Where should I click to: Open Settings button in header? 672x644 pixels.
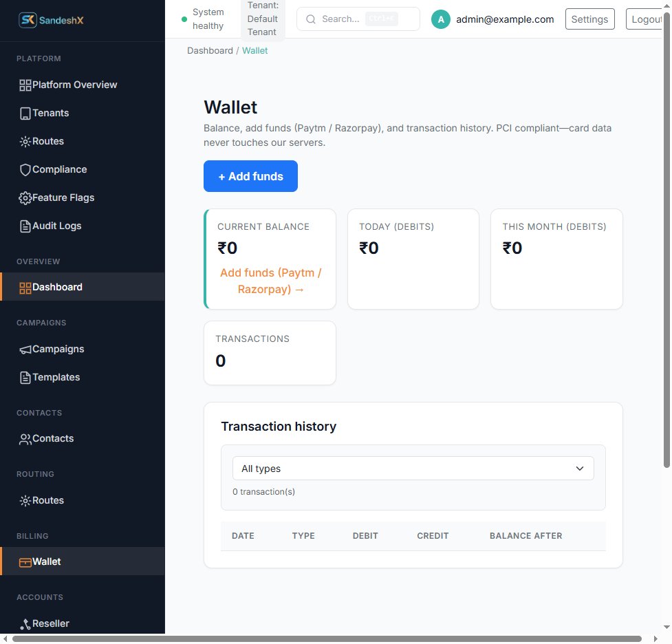coord(589,19)
